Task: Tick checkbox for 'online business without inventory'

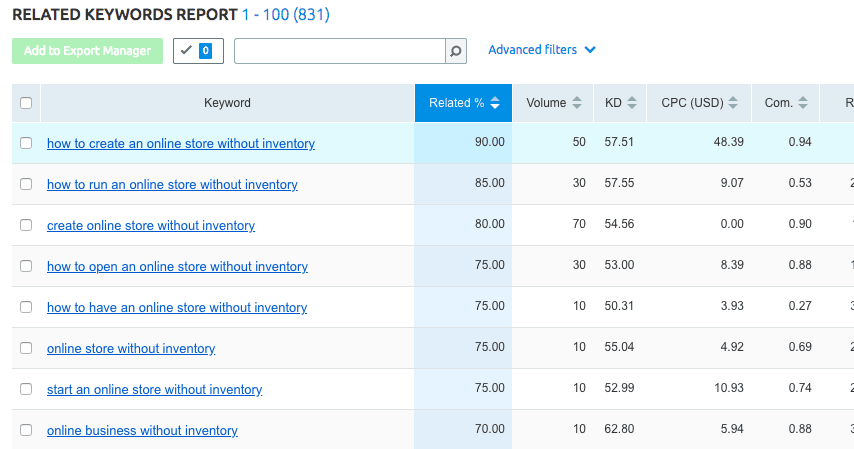Action: [x=26, y=431]
